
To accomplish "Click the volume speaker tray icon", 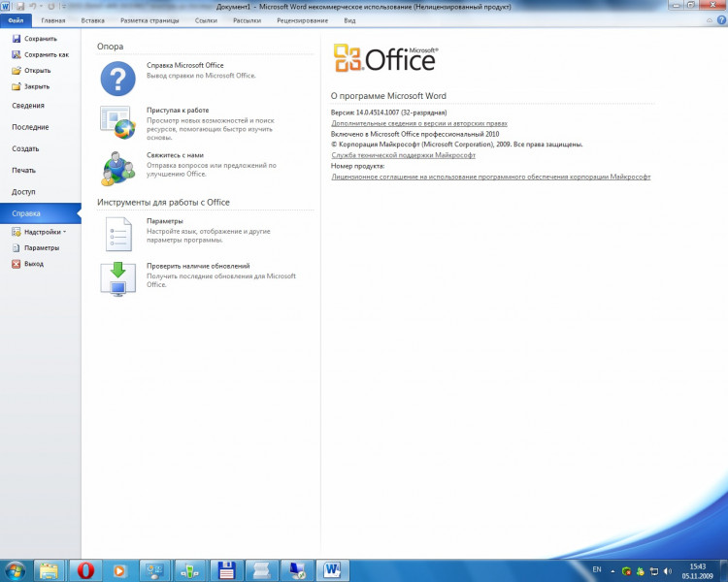I will point(668,571).
